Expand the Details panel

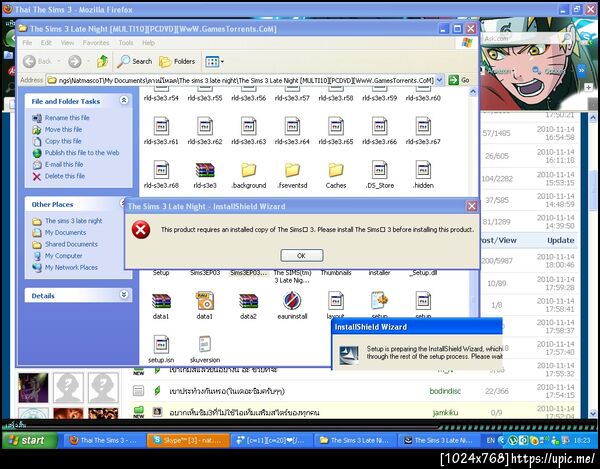124,295
